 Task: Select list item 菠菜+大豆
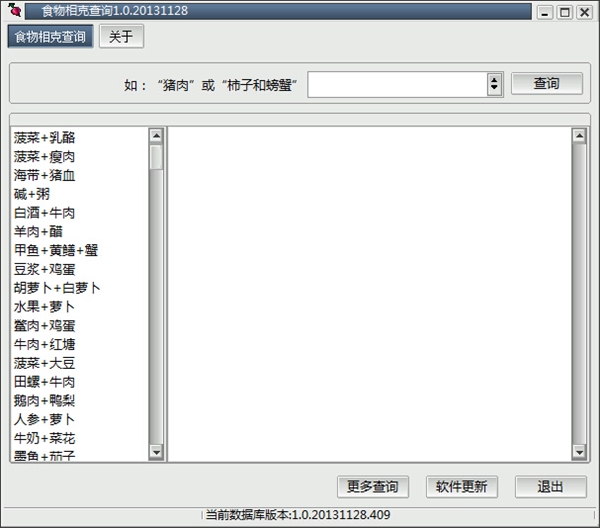(x=44, y=363)
